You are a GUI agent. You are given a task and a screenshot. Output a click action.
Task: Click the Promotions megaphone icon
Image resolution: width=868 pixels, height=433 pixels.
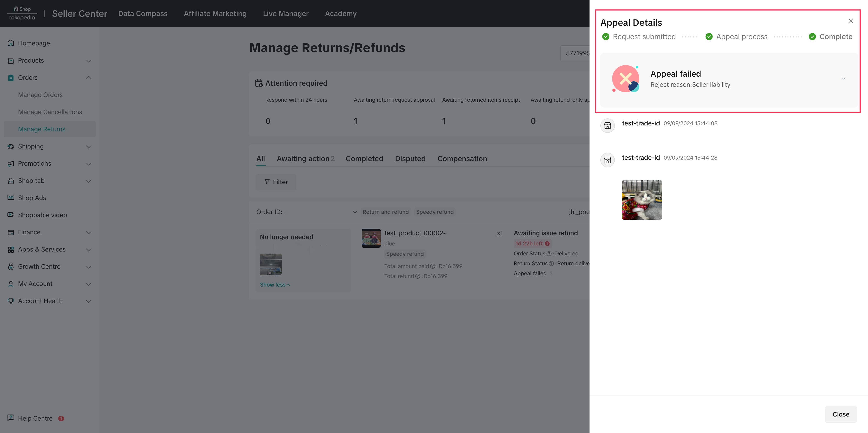tap(11, 163)
